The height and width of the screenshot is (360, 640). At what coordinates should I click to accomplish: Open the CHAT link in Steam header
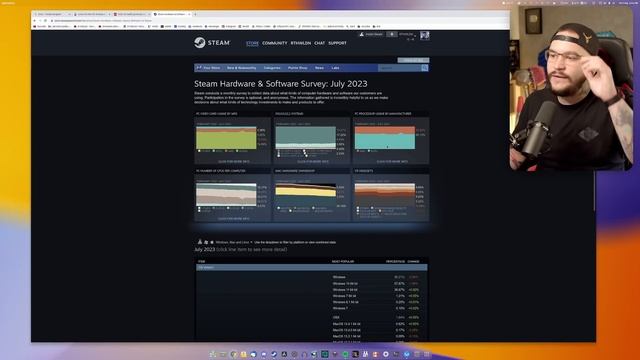[x=320, y=43]
